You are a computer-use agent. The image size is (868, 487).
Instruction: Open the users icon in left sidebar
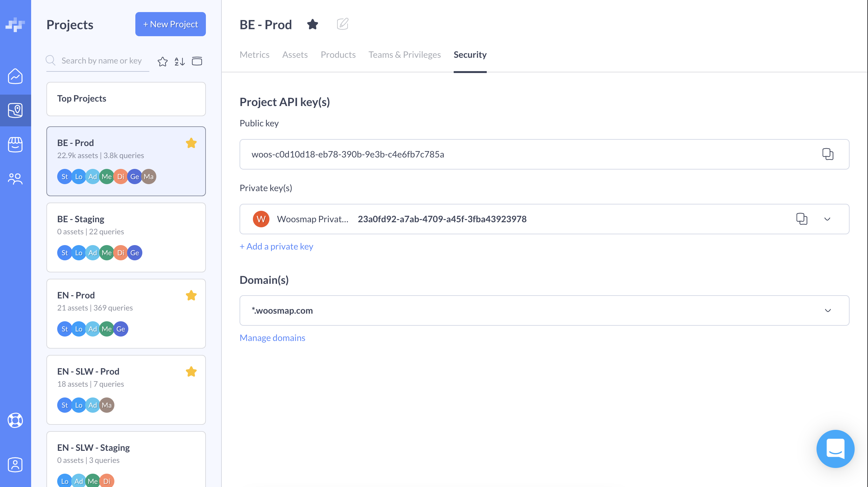15,179
